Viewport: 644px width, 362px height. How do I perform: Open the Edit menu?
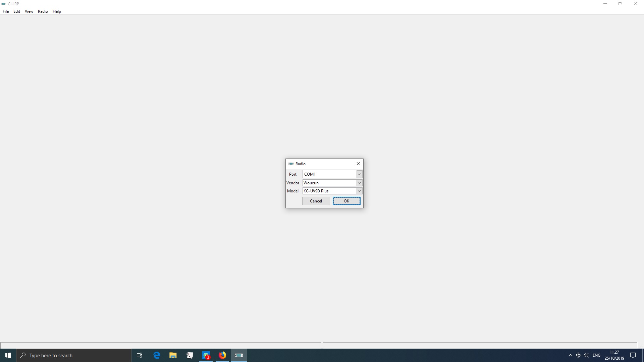[x=17, y=11]
